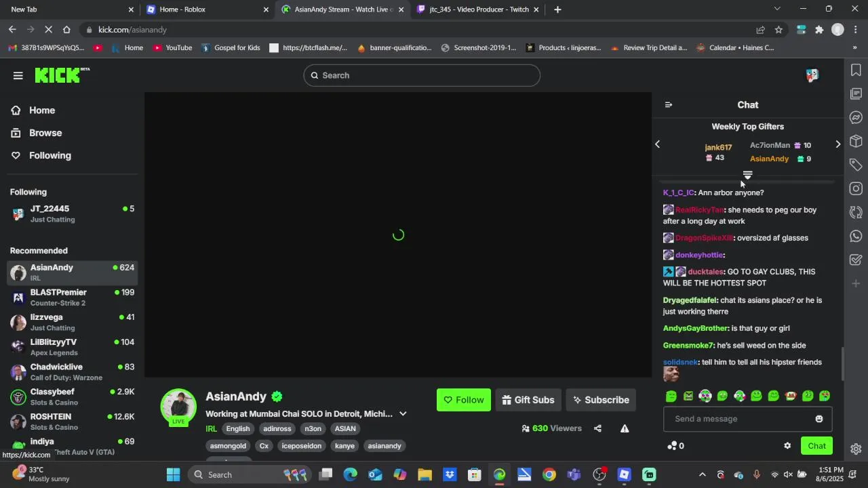Show hidden system tray icons
The width and height of the screenshot is (868, 488).
(702, 475)
